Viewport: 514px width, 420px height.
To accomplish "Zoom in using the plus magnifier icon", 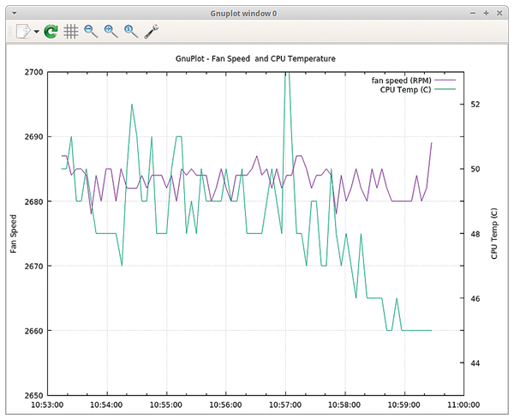I will point(111,32).
